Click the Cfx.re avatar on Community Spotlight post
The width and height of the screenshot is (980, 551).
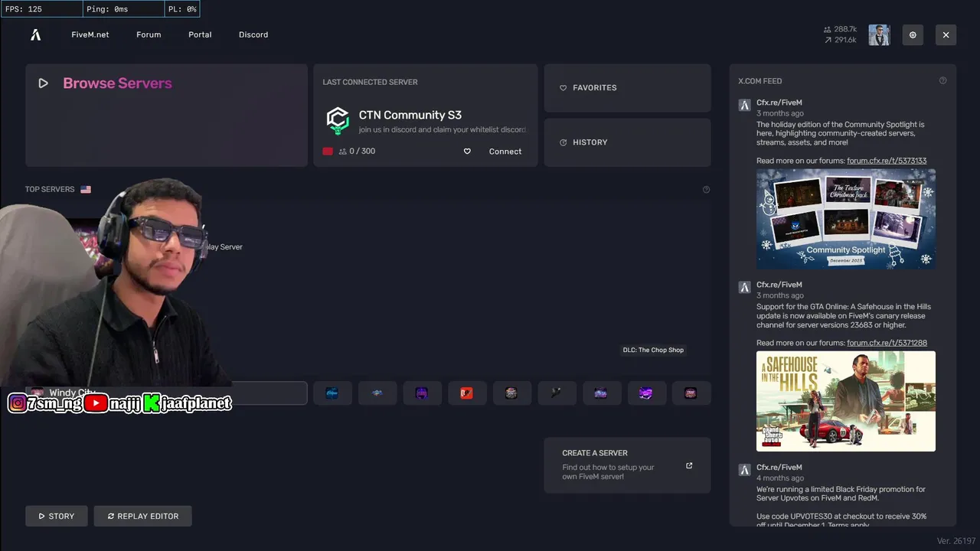(744, 105)
